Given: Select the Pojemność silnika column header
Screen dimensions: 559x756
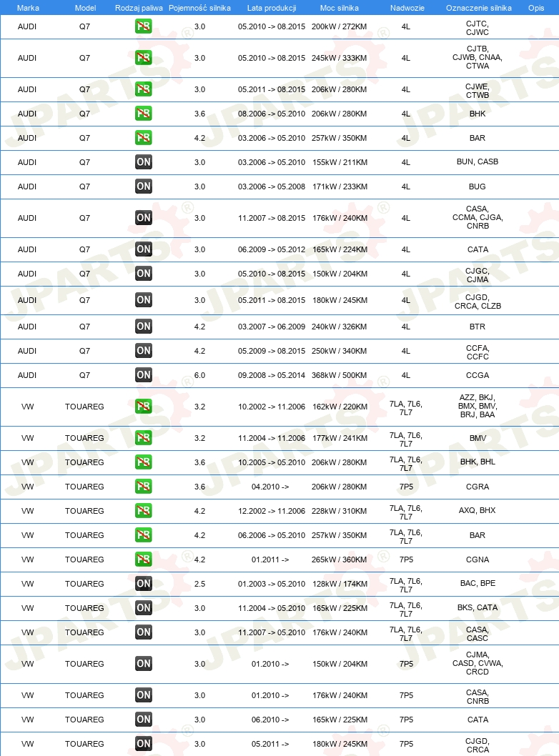Looking at the screenshot, I should [199, 8].
